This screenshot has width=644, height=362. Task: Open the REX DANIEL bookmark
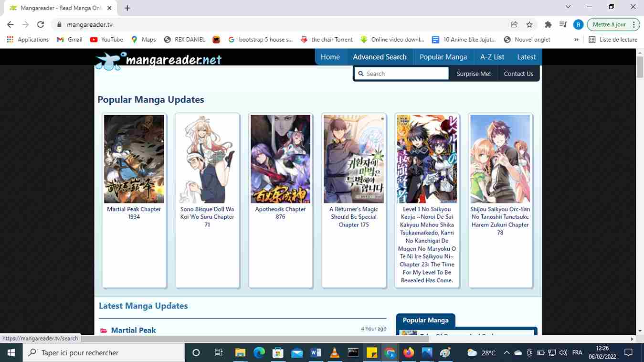pyautogui.click(x=184, y=40)
